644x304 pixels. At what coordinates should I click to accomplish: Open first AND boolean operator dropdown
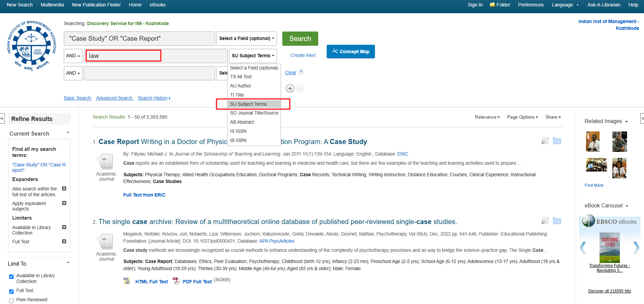pyautogui.click(x=73, y=56)
